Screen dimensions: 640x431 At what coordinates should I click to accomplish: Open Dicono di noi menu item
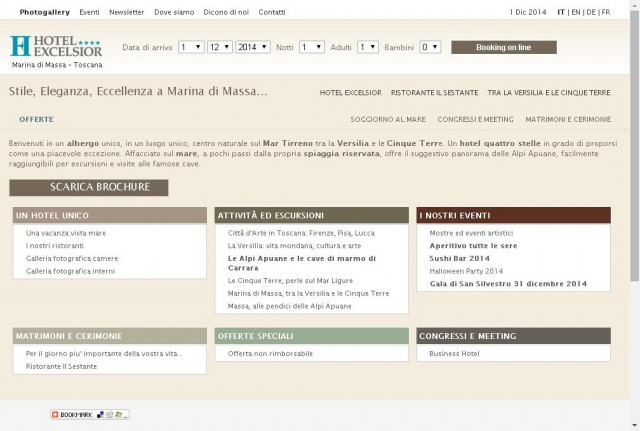click(226, 12)
